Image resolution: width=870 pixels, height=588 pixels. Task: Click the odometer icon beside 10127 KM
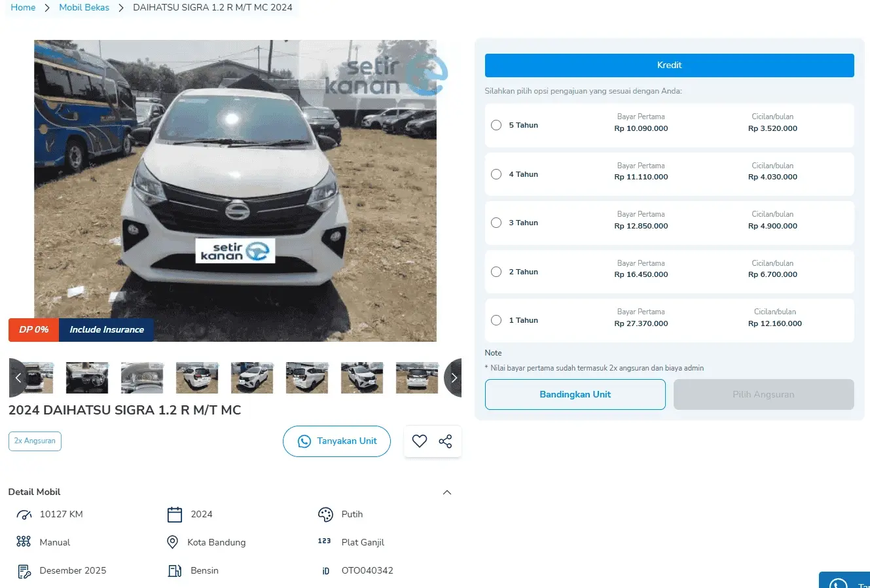[24, 515]
